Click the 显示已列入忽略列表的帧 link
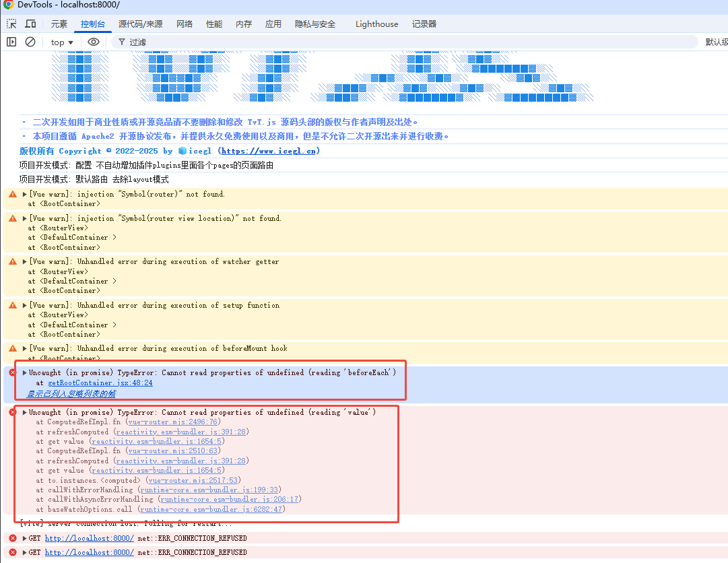This screenshot has height=563, width=728. point(71,394)
